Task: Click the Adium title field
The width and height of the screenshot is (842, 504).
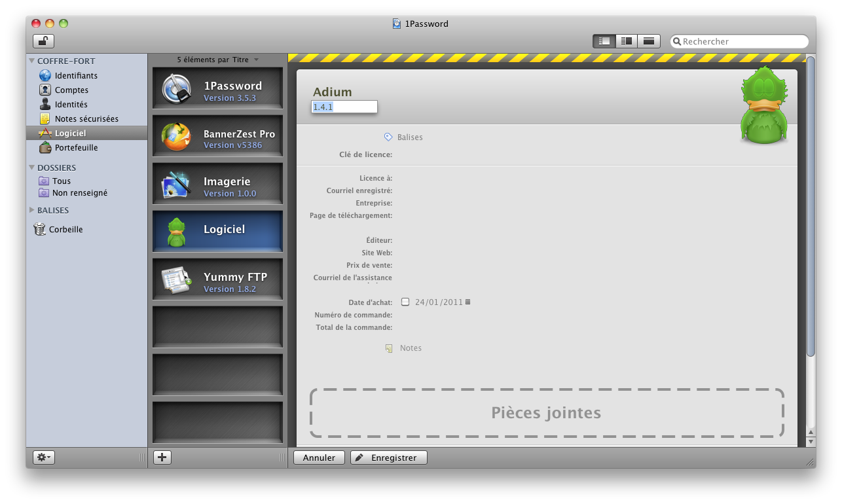Action: (333, 92)
